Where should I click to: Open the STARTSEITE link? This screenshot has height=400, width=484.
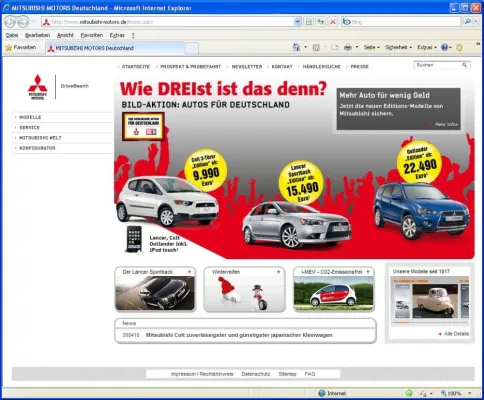click(x=136, y=67)
